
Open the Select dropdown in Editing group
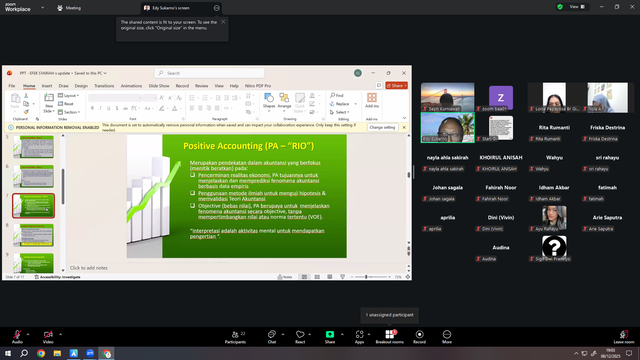340,112
